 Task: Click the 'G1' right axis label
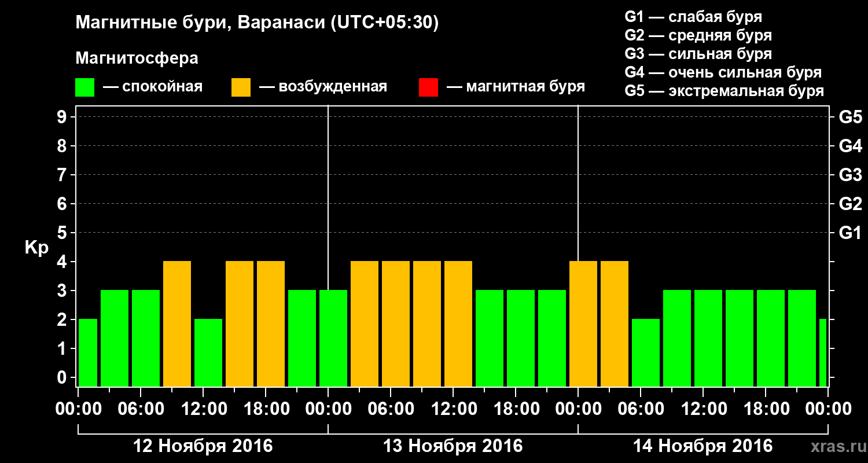(850, 233)
